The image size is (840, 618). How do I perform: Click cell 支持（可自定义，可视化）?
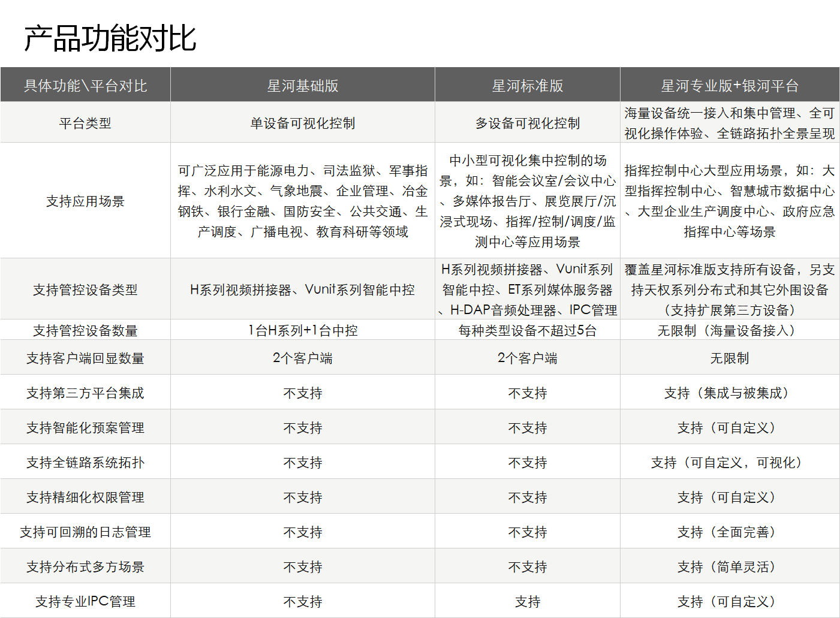click(x=730, y=463)
